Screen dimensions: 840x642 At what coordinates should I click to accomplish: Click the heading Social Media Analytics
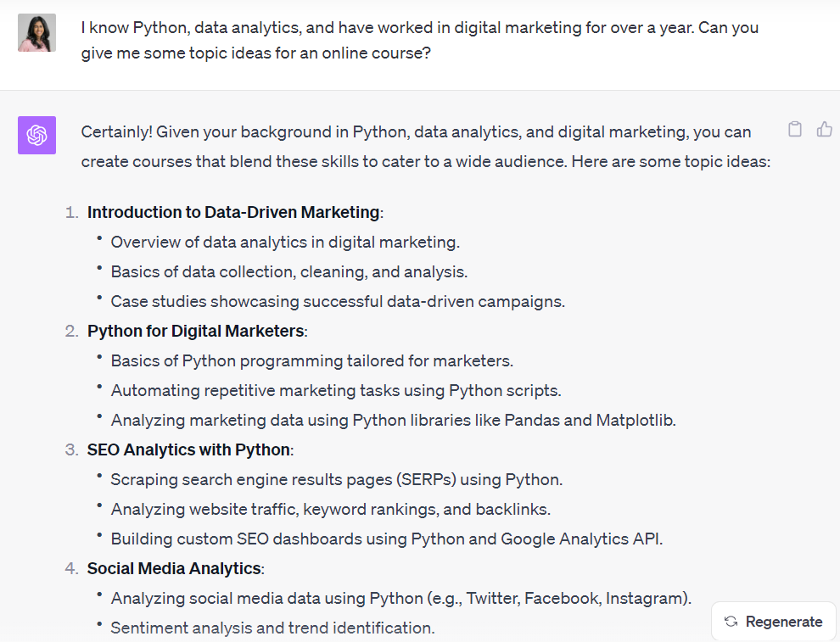175,568
